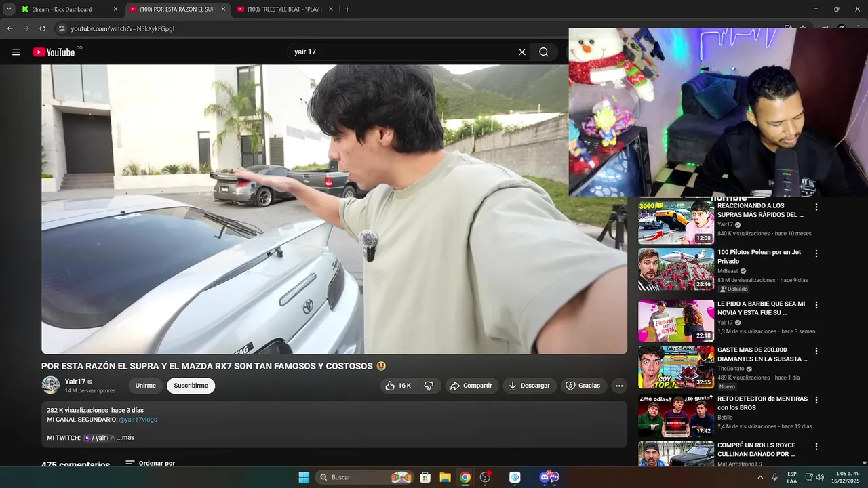Click the Compartir button

(471, 386)
